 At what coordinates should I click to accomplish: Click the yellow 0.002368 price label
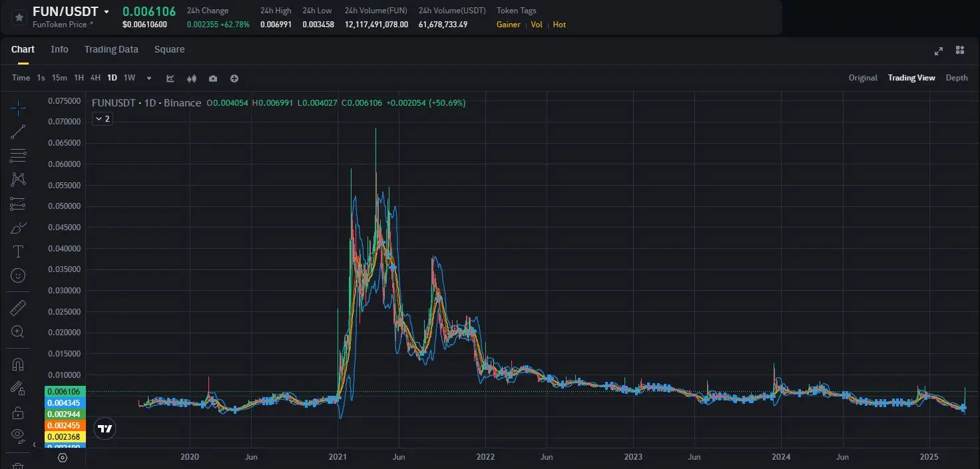point(64,437)
